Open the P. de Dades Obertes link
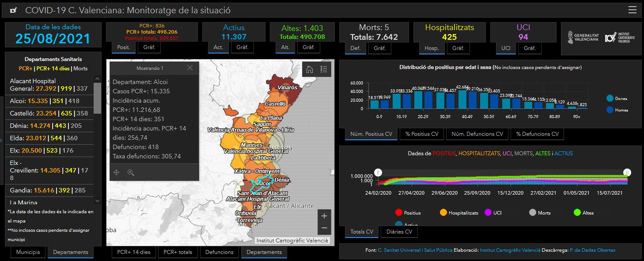This screenshot has height=261, width=644. pos(592,250)
